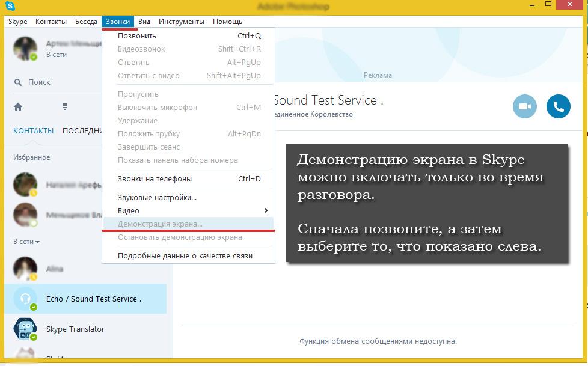Expand the В сети filter dropdown
Viewport: 588px width, 366px height.
(x=26, y=242)
